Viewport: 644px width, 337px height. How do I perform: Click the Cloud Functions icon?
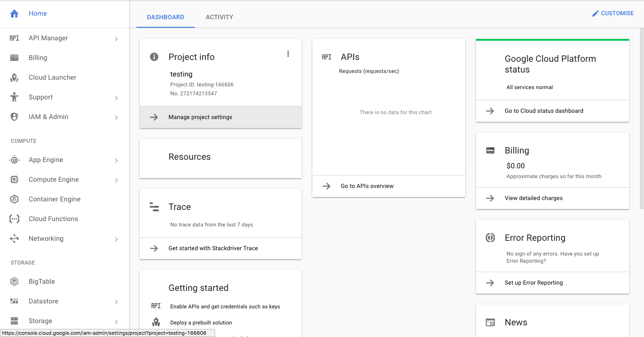coord(14,219)
